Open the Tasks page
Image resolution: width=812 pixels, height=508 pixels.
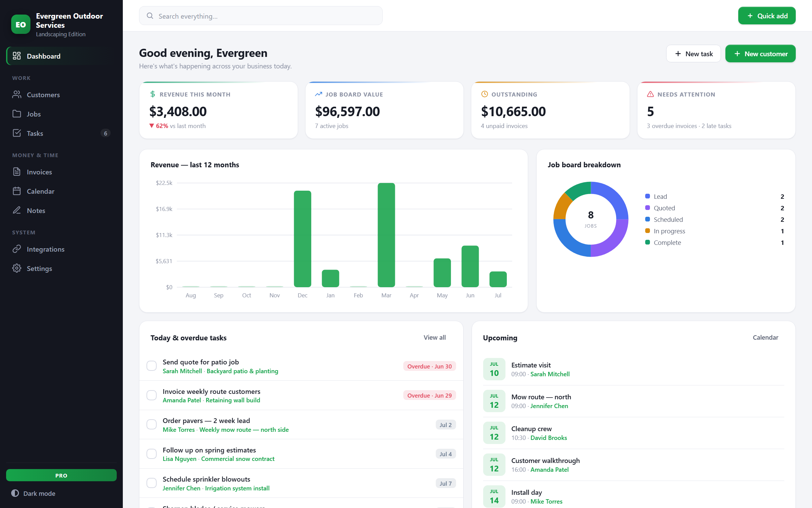tap(61, 133)
